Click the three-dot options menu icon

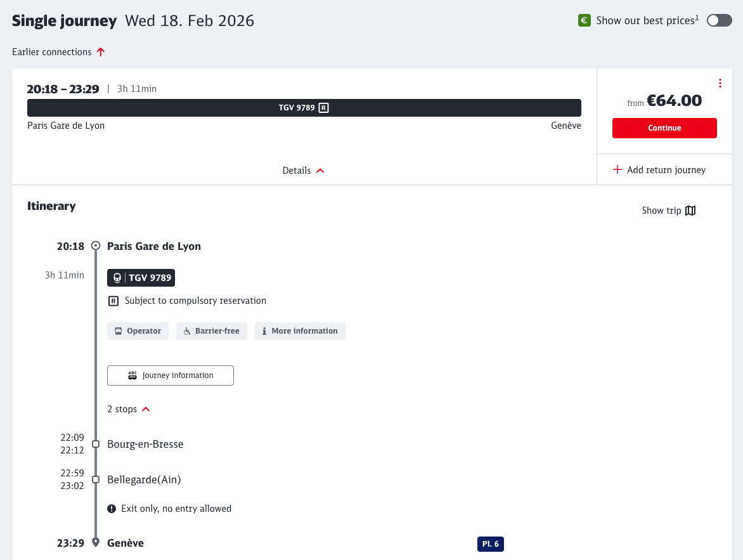720,84
